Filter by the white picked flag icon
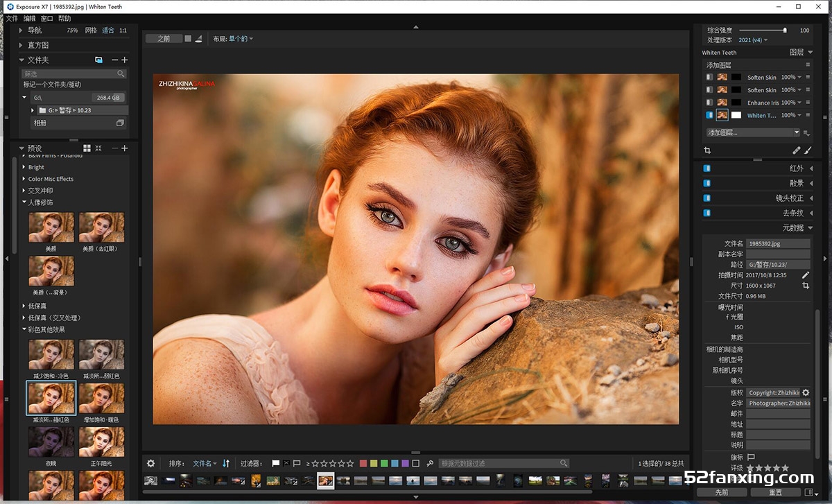Screen dimensions: 832x504 click(275, 463)
